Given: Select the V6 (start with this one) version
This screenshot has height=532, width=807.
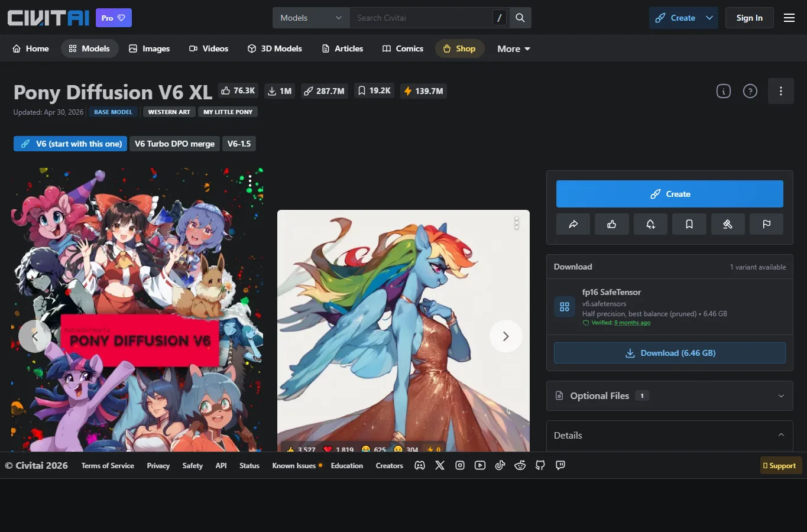Looking at the screenshot, I should (70, 144).
